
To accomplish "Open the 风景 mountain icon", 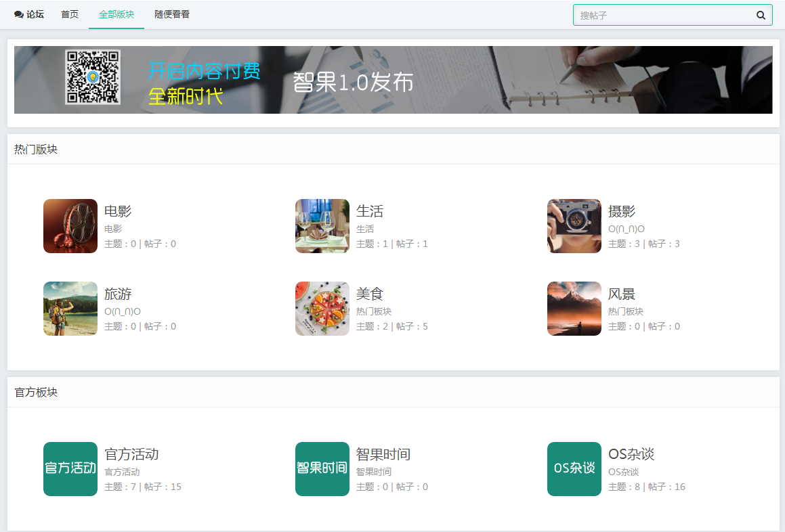I will pos(574,308).
